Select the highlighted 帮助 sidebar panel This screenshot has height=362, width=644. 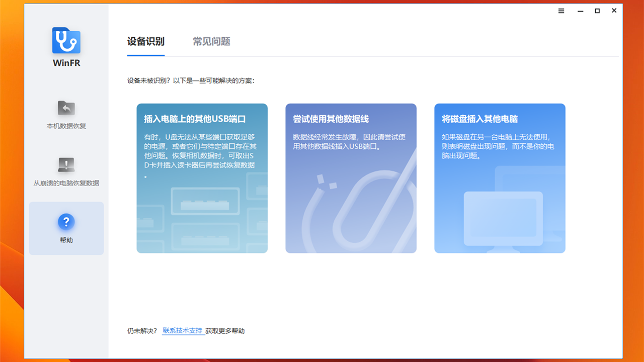click(x=66, y=228)
